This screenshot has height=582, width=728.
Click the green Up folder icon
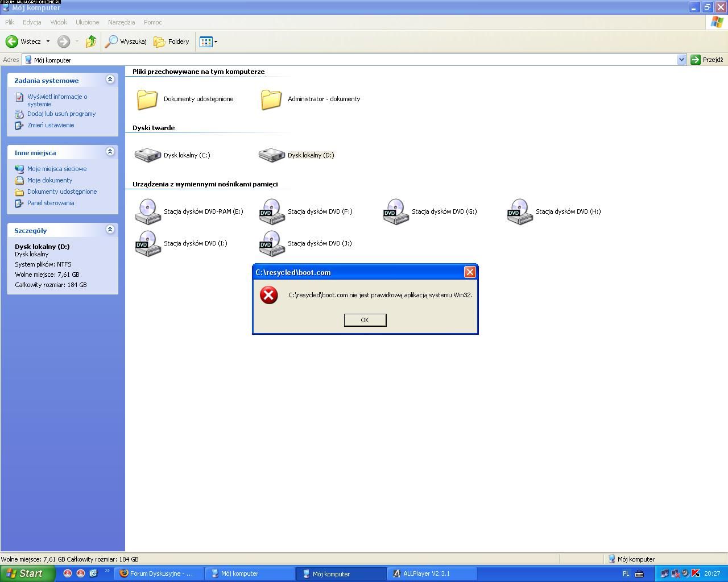tap(90, 41)
